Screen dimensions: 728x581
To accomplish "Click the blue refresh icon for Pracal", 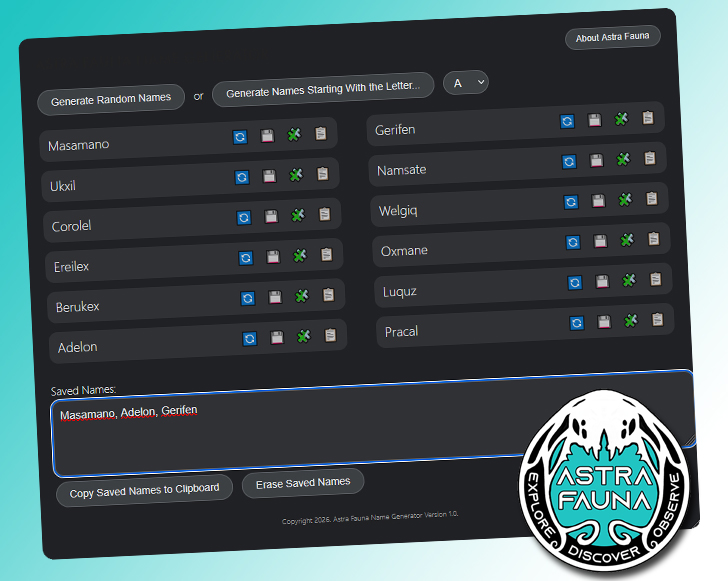I will pos(576,323).
